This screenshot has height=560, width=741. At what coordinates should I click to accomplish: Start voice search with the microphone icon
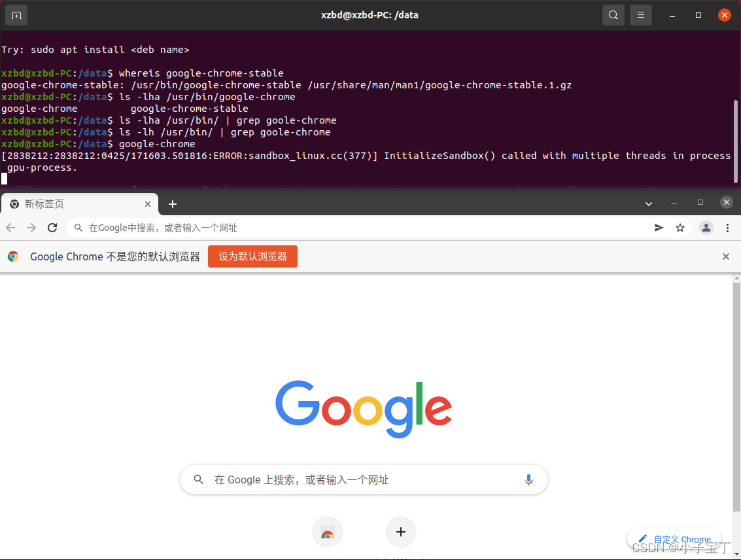529,480
